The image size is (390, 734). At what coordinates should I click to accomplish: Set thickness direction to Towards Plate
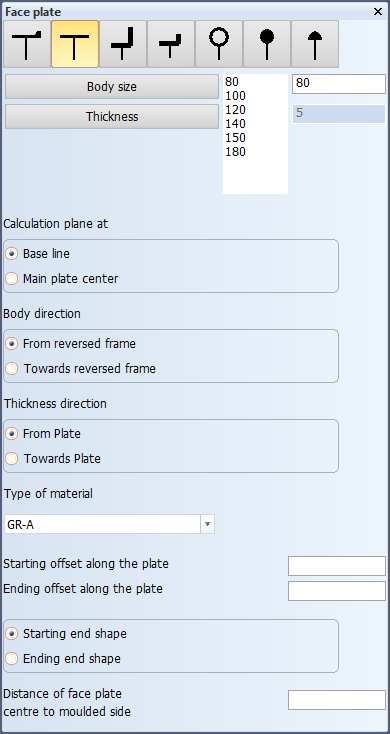coord(53,459)
